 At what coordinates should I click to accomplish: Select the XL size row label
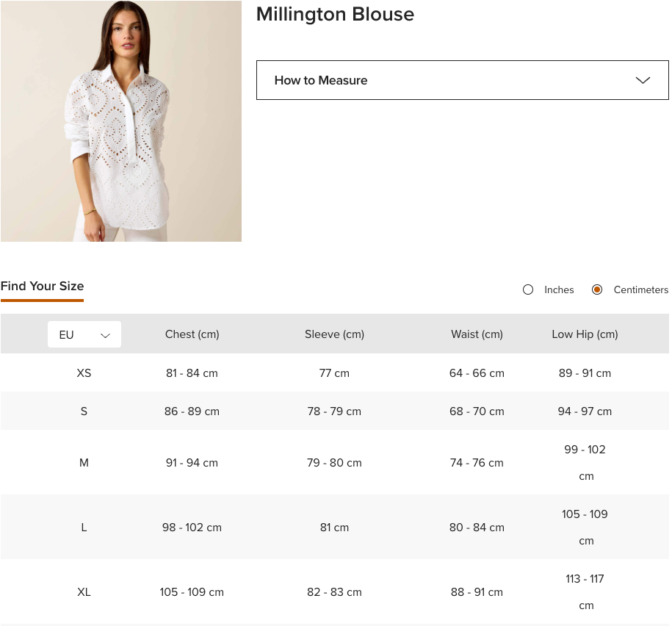pos(84,592)
